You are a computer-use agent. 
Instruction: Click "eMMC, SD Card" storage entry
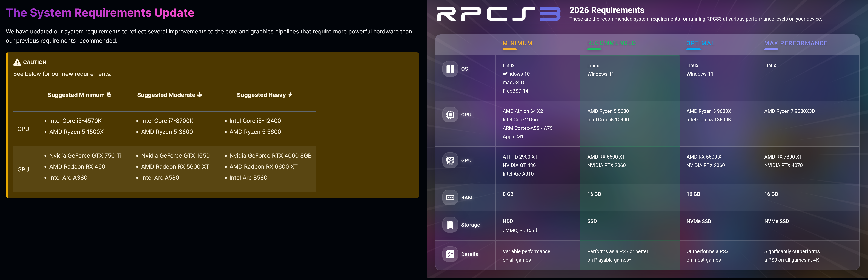[520, 230]
